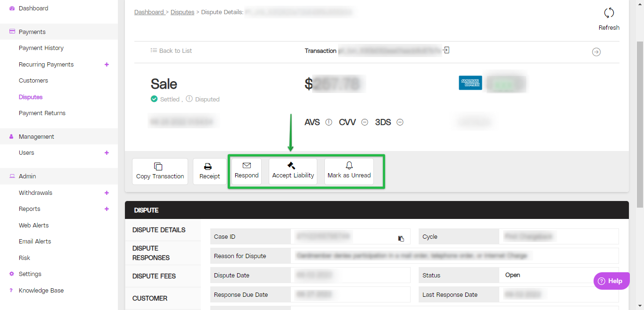Open Users in Management section
The image size is (644, 310).
pyautogui.click(x=26, y=153)
